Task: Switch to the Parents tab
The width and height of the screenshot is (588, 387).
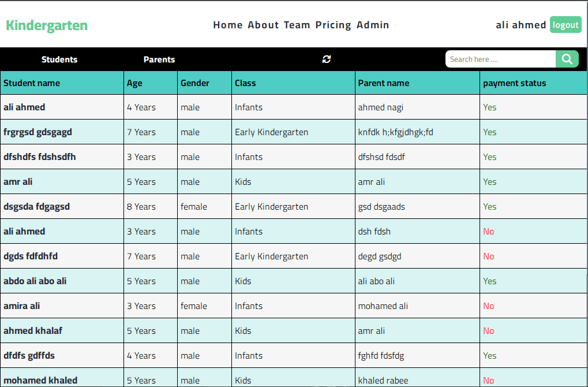Action: point(159,59)
